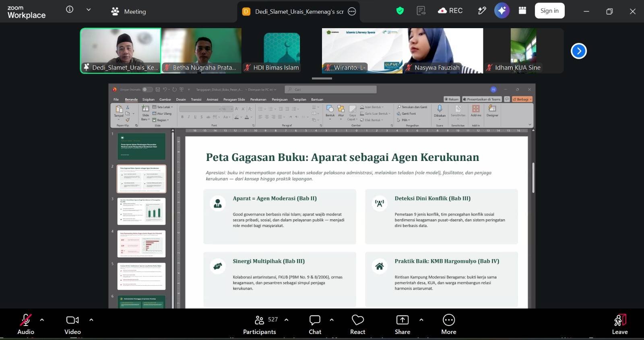Screen dimensions: 644x340
Task: Click the PowerPoint undo arrow
Action: [165, 89]
